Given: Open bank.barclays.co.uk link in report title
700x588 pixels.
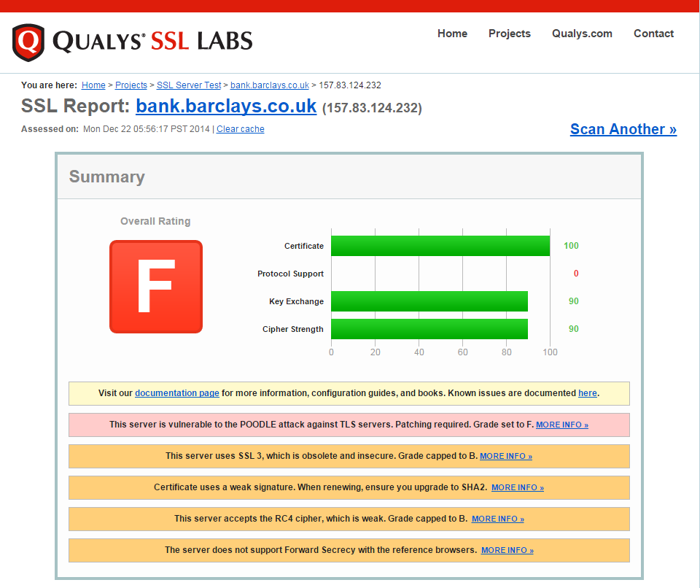Looking at the screenshot, I should 226,107.
